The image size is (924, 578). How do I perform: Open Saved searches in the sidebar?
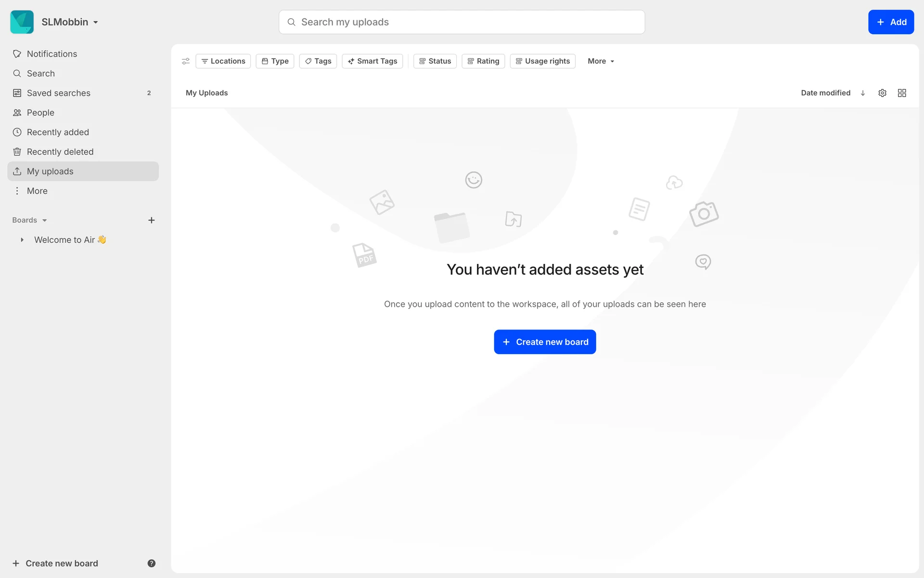58,93
